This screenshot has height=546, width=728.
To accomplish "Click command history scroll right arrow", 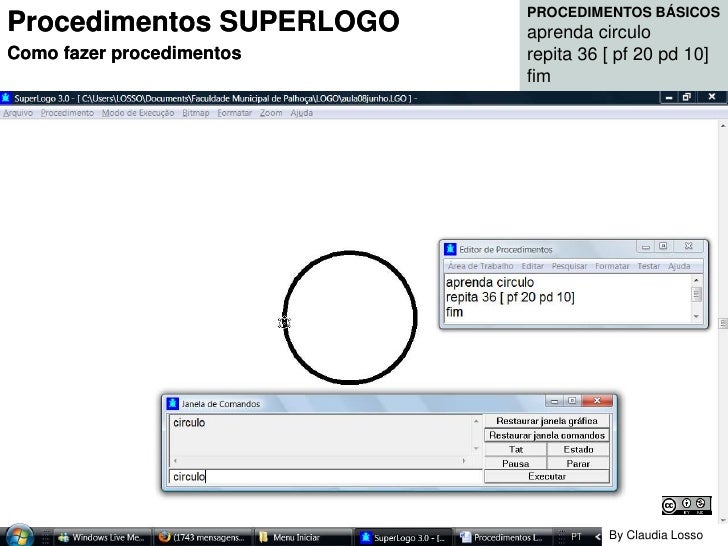I will 464,461.
